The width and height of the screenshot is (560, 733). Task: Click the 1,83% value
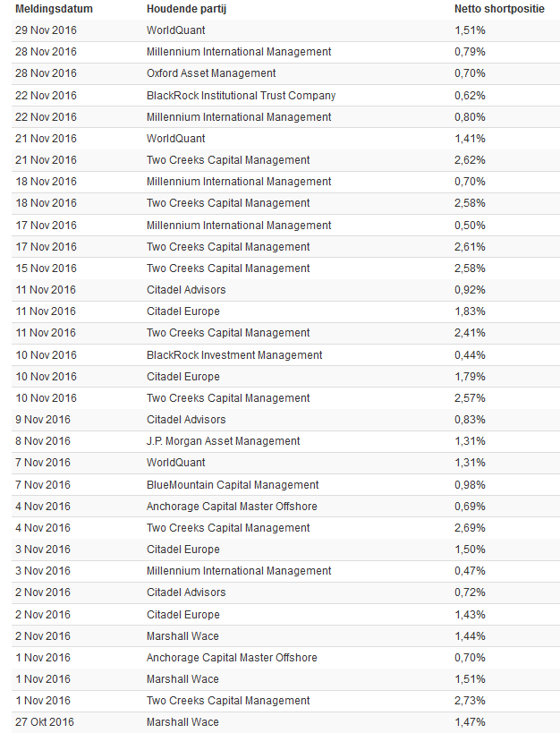470,311
